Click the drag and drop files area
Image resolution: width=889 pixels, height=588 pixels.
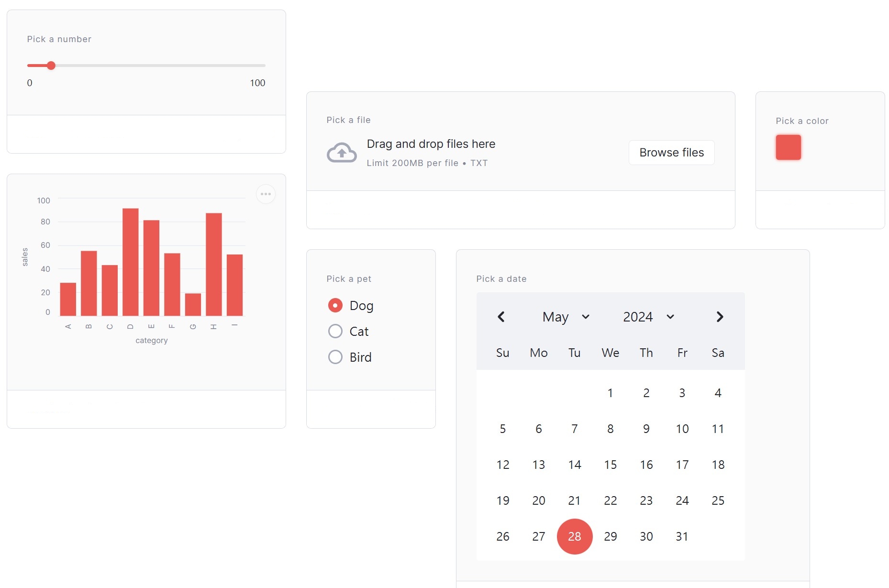(431, 153)
